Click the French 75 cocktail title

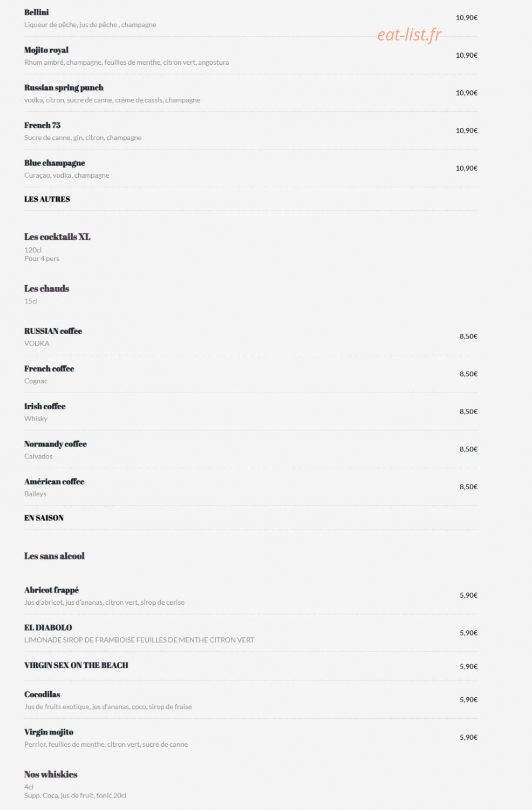(42, 125)
